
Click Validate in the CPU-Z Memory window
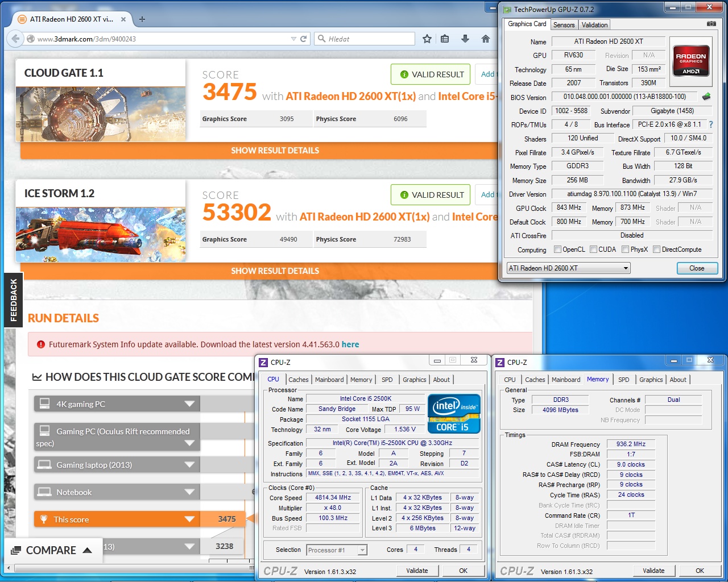[653, 570]
